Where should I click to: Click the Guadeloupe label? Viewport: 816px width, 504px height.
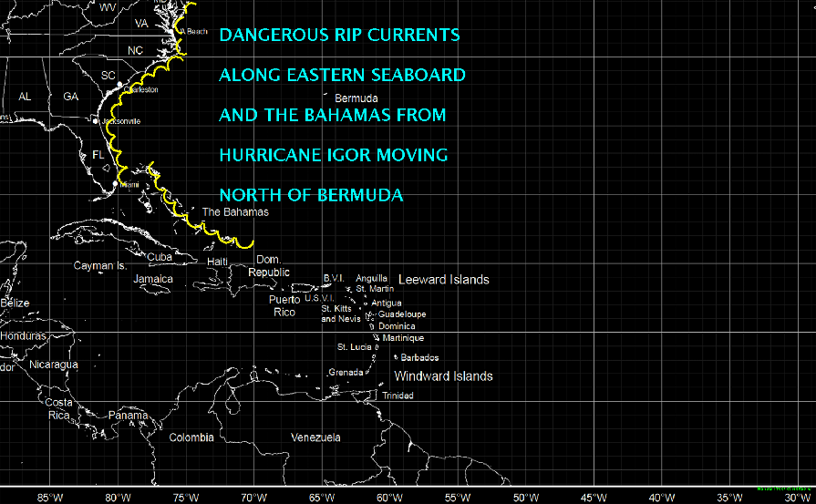pos(402,314)
